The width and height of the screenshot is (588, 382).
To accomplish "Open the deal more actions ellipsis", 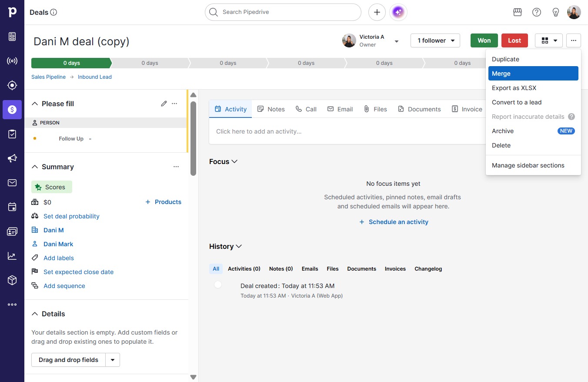I will coord(574,40).
